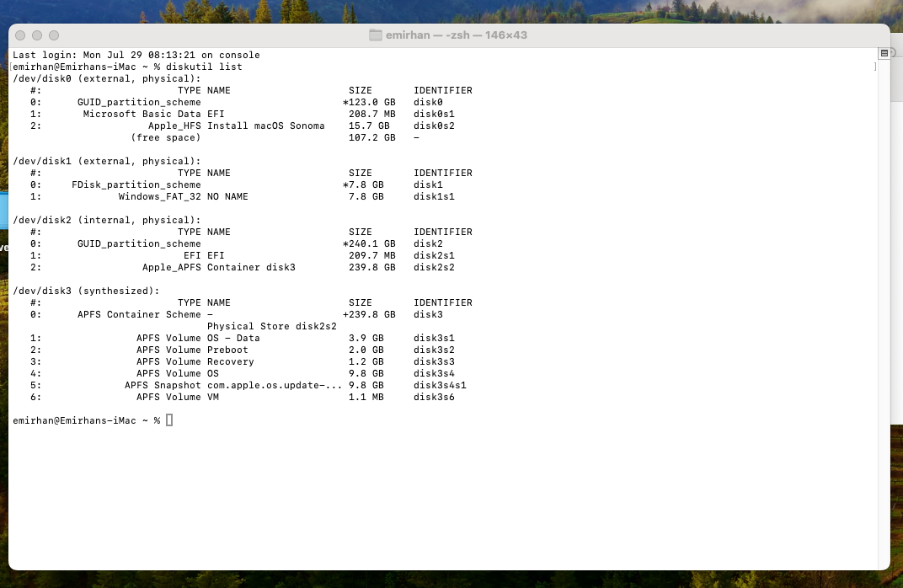Viewport: 903px width, 588px height.
Task: Click the 'disk1s1' identifier text
Action: [x=434, y=196]
